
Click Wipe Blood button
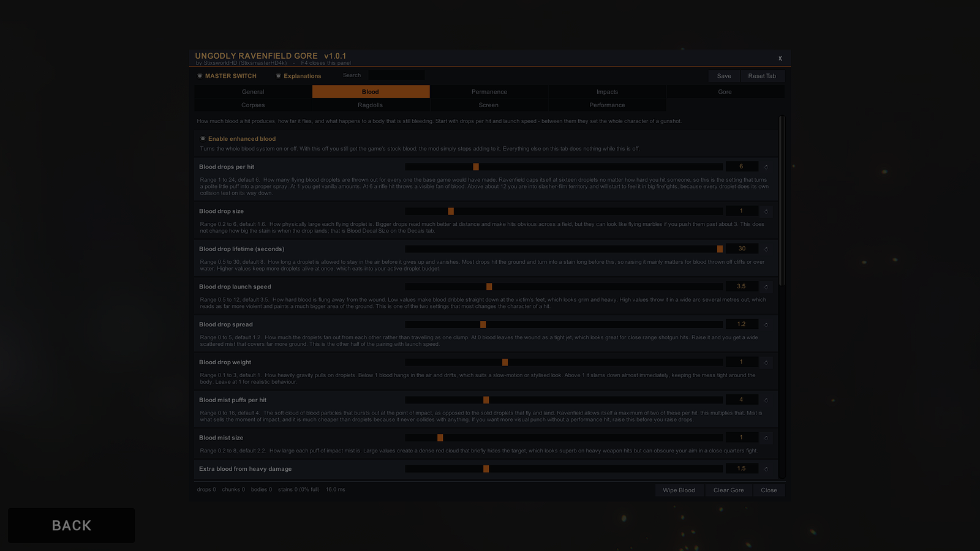(x=679, y=490)
